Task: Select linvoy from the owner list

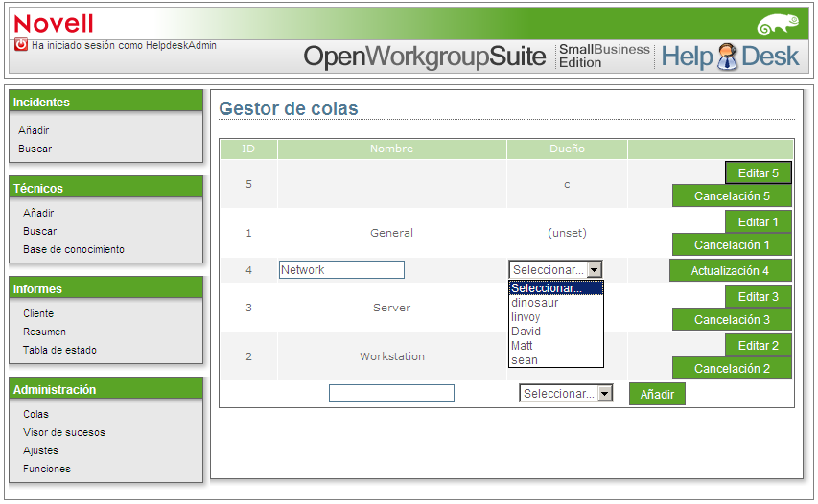Action: tap(556, 317)
